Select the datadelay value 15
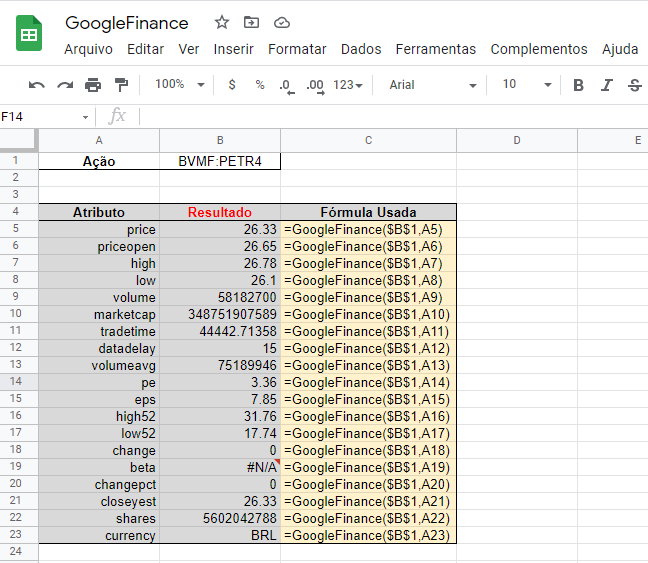Viewport: 648px width, 563px height. click(220, 348)
